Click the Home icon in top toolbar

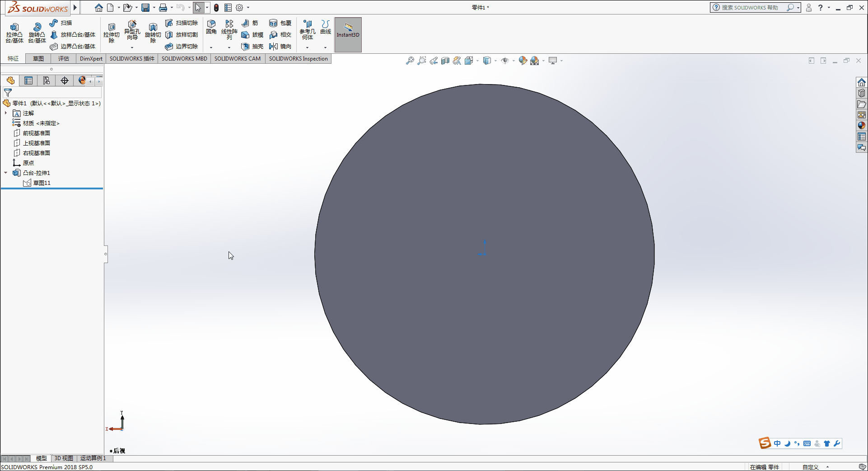(98, 8)
